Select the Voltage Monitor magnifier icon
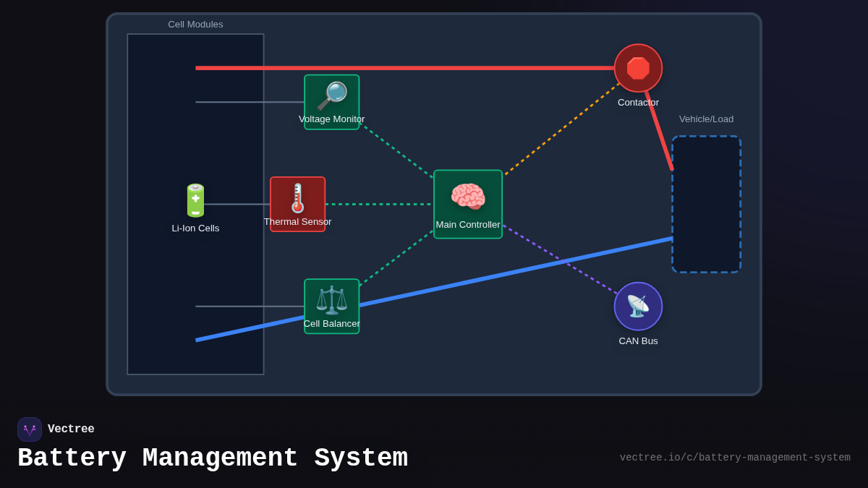 (x=331, y=95)
